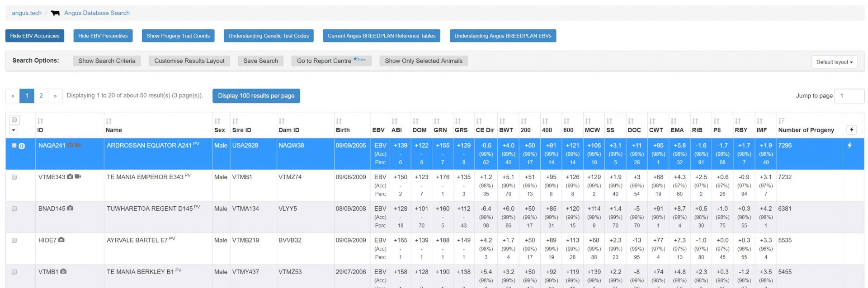868x288 pixels.
Task: Tick the checkbox for TE MANIA EMPEROR E343
Action: tap(14, 177)
